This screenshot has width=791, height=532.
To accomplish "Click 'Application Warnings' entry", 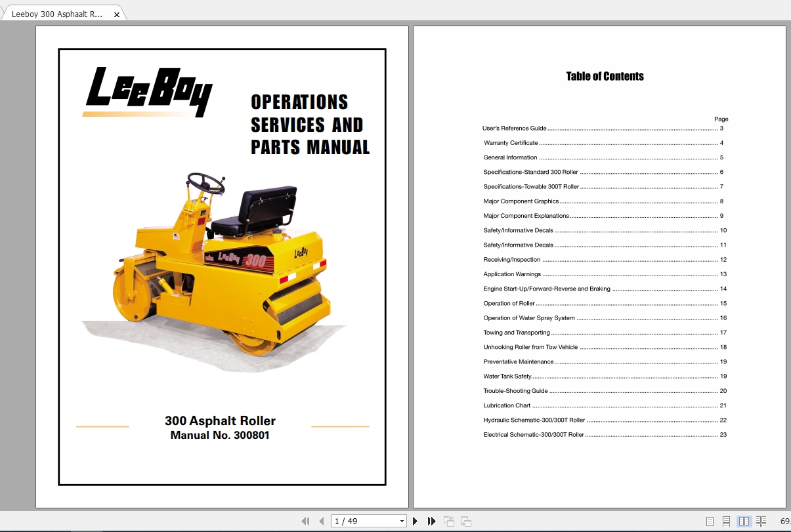I will tap(604, 274).
